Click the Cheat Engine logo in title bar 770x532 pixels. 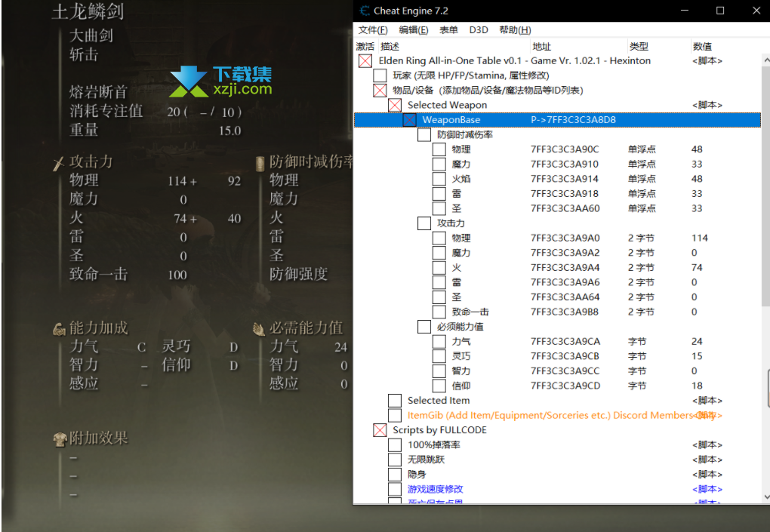coord(365,11)
